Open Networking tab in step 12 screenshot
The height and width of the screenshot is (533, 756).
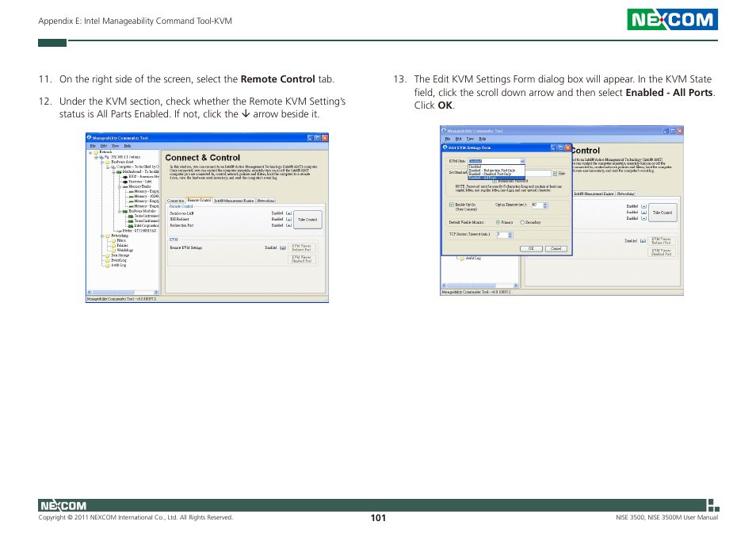265,201
